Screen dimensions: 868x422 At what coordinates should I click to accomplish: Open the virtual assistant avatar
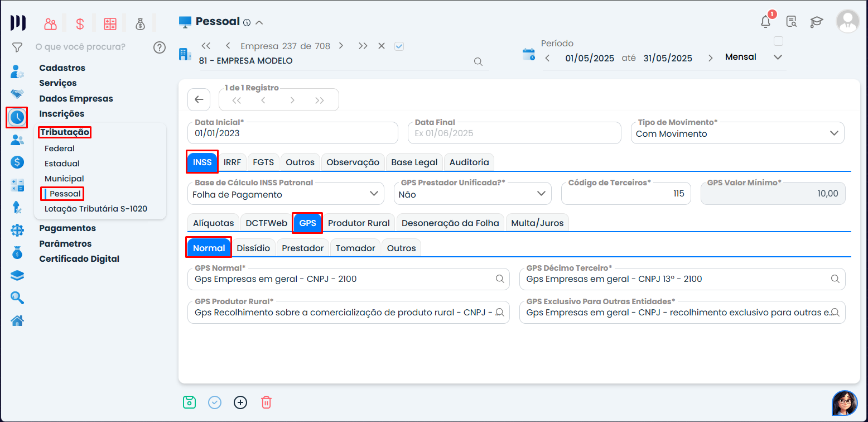[x=844, y=403]
